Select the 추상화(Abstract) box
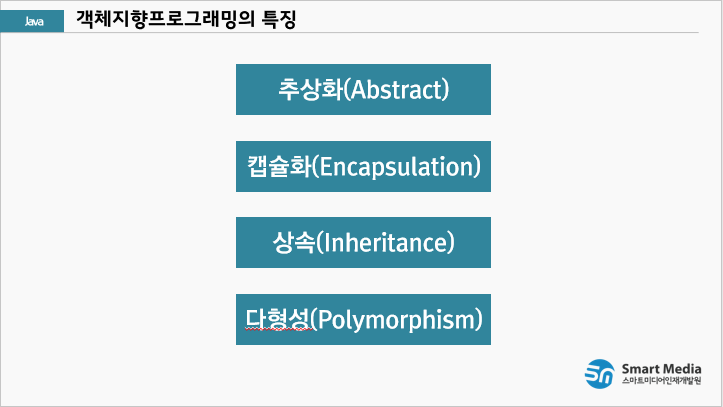 coord(363,89)
